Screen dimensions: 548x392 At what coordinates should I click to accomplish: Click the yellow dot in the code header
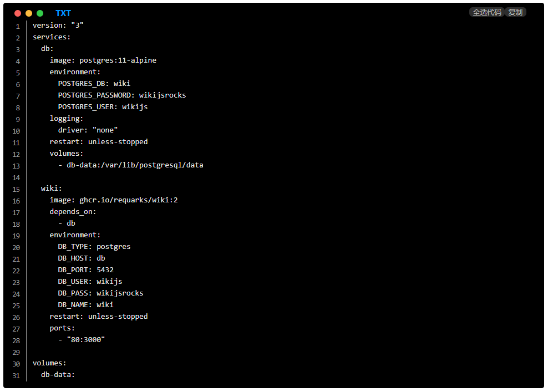click(29, 13)
